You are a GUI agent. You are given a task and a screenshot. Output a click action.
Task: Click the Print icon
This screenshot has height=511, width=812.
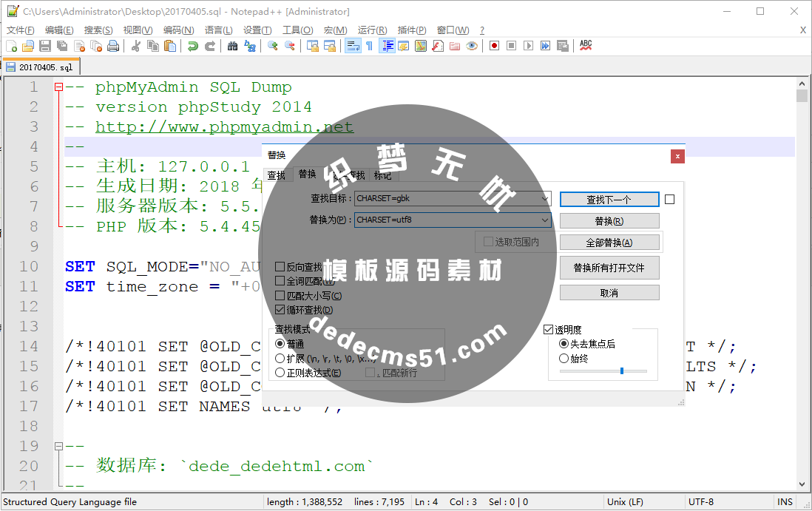tap(113, 46)
